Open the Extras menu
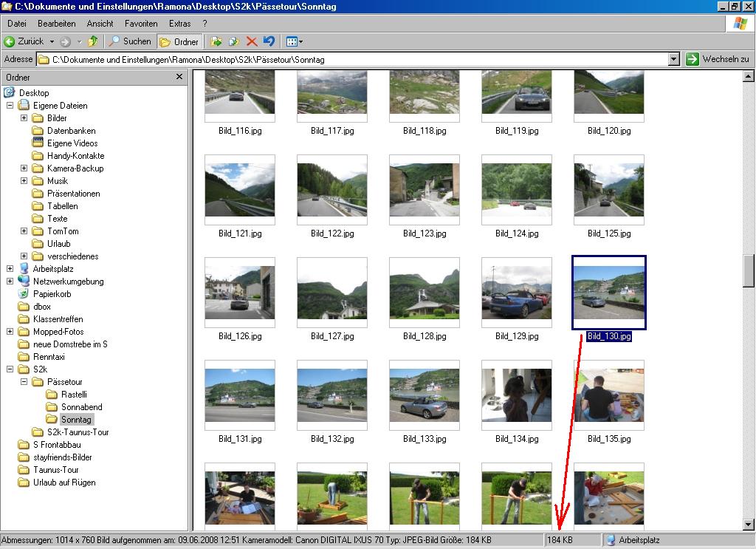This screenshot has width=756, height=549. coord(179,24)
